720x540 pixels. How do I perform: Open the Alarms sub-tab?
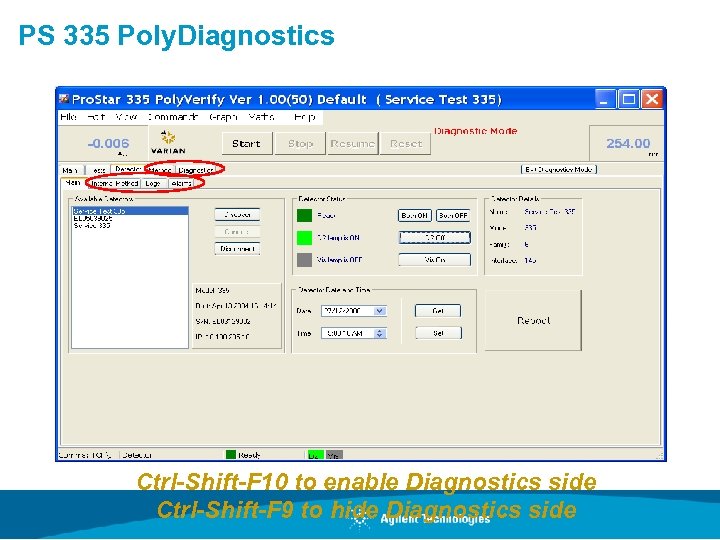181,183
